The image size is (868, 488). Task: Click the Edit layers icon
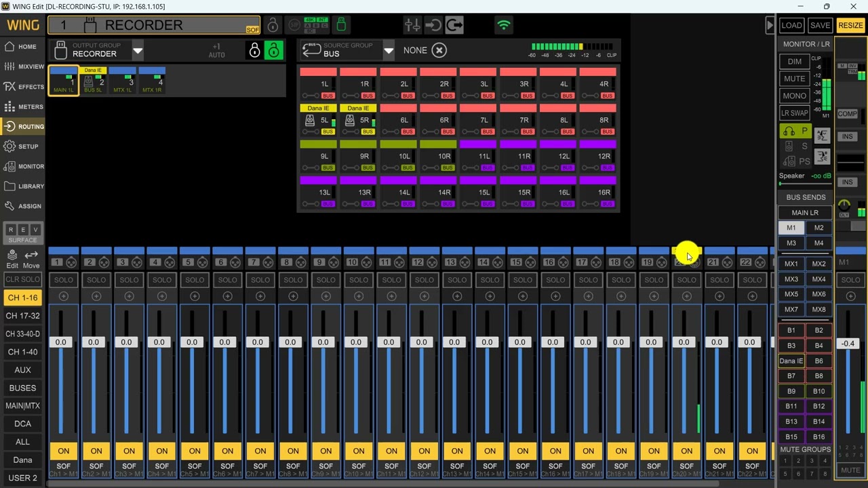tap(12, 259)
